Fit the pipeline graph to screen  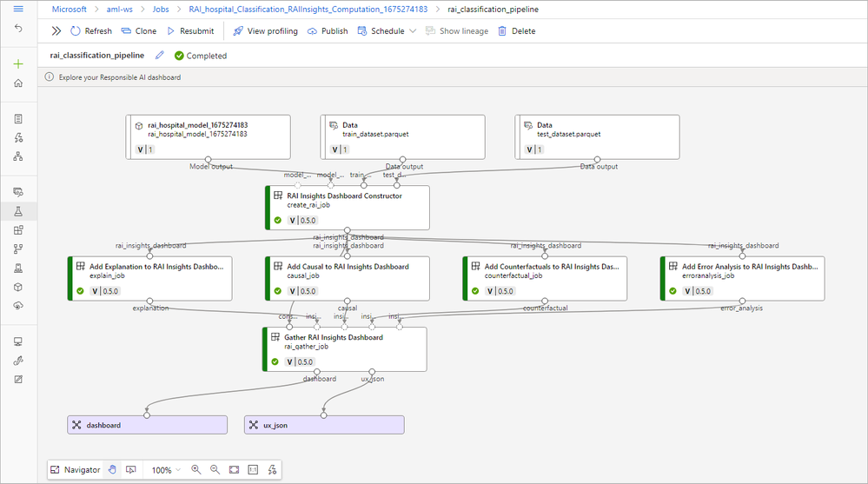(235, 469)
